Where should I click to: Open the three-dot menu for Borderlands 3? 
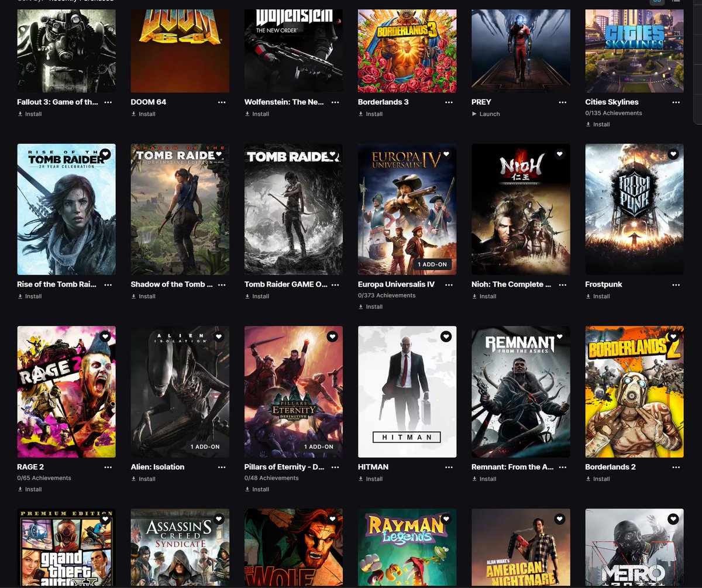coord(449,102)
